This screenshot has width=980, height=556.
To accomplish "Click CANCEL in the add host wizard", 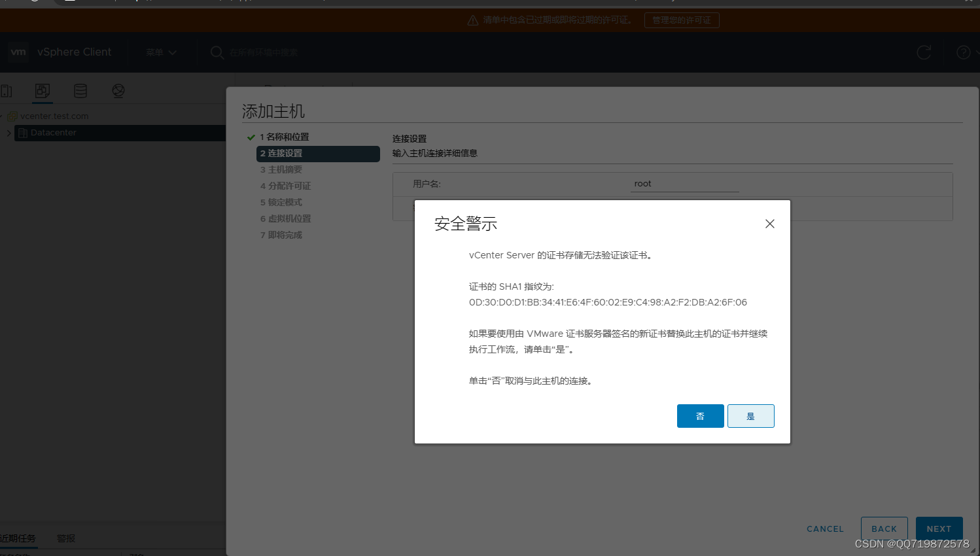I will (x=825, y=529).
